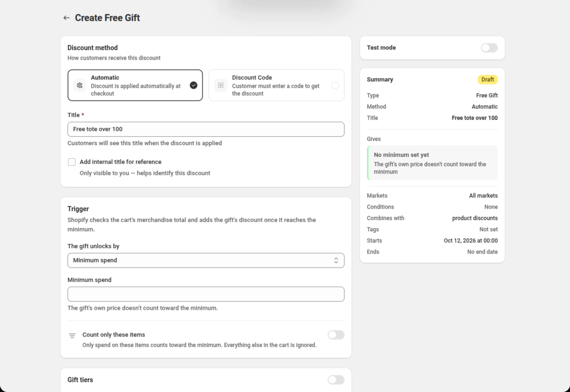Click the Conditions 'None' value
The height and width of the screenshot is (392, 570).
(491, 207)
